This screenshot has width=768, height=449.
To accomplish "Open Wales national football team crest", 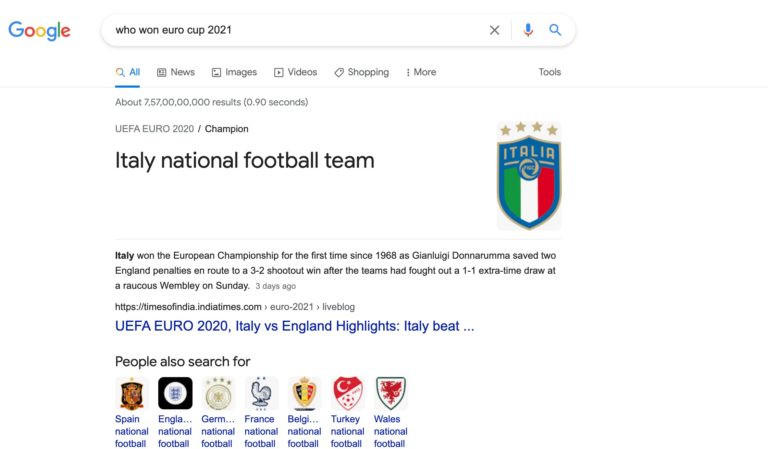I will point(390,393).
